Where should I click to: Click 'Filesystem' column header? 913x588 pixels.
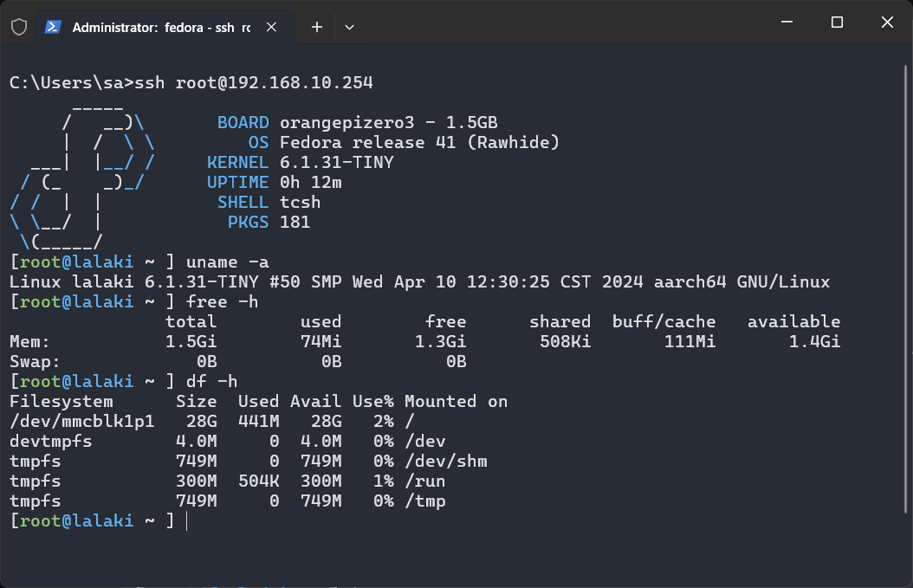pos(62,401)
